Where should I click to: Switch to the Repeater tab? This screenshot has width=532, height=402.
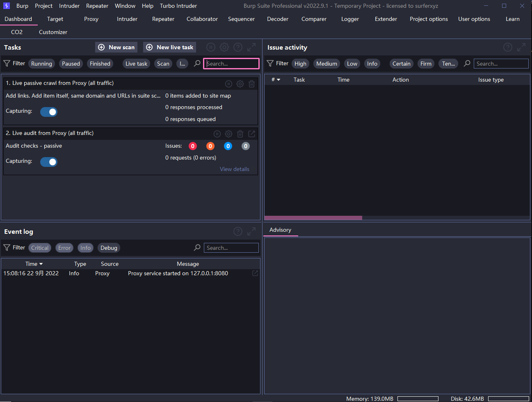coord(163,19)
